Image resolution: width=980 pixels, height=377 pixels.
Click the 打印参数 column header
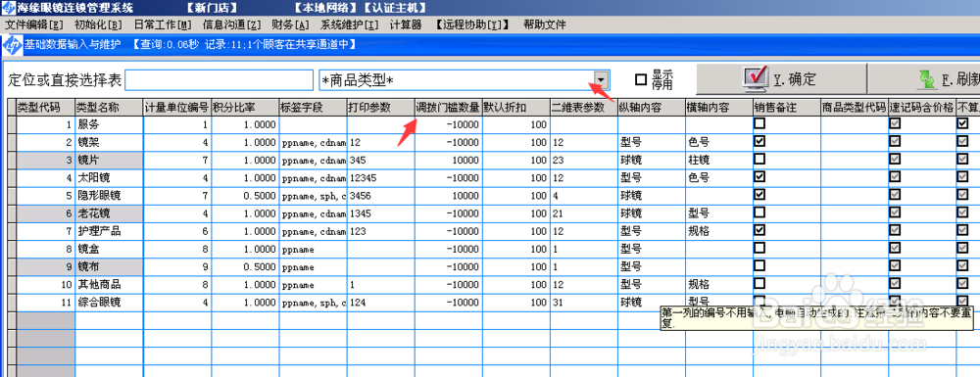pos(380,107)
